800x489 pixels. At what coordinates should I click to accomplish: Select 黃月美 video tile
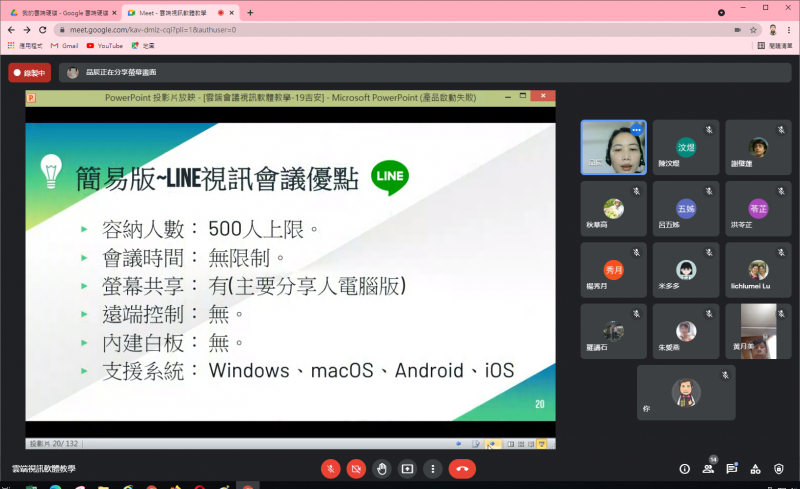click(x=758, y=331)
